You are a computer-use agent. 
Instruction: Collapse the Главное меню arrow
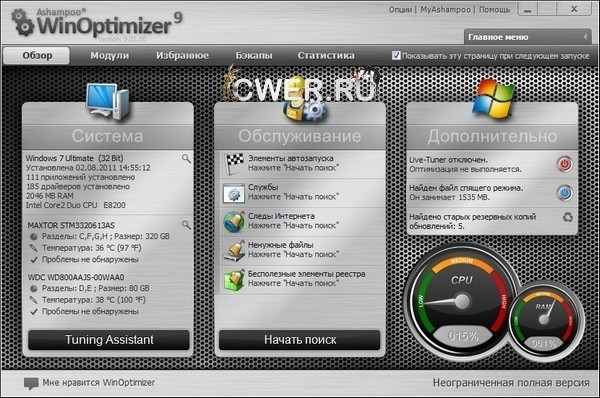pyautogui.click(x=585, y=37)
